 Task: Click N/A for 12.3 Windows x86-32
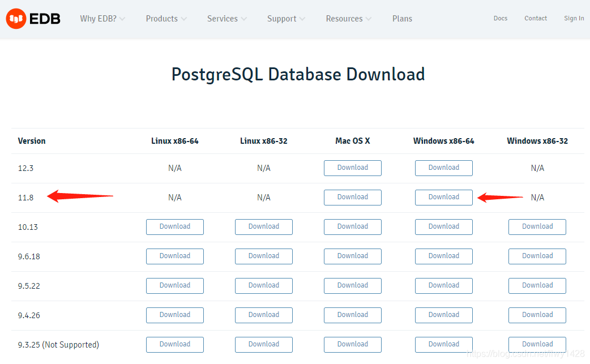point(537,168)
